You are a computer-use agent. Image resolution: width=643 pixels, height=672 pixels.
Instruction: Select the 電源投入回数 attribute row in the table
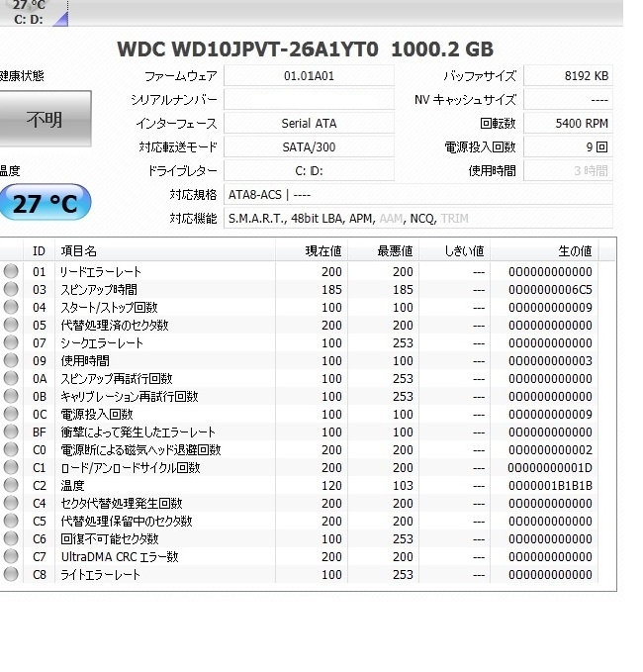tap(299, 414)
